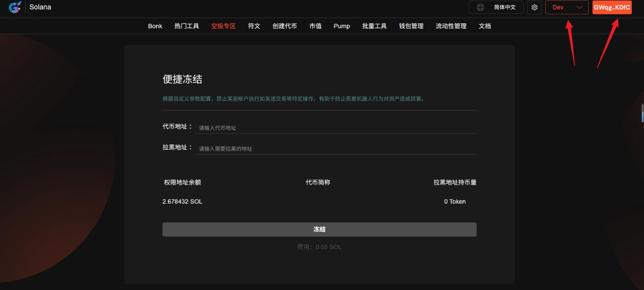Select the 空投专区 menu item

(223, 26)
